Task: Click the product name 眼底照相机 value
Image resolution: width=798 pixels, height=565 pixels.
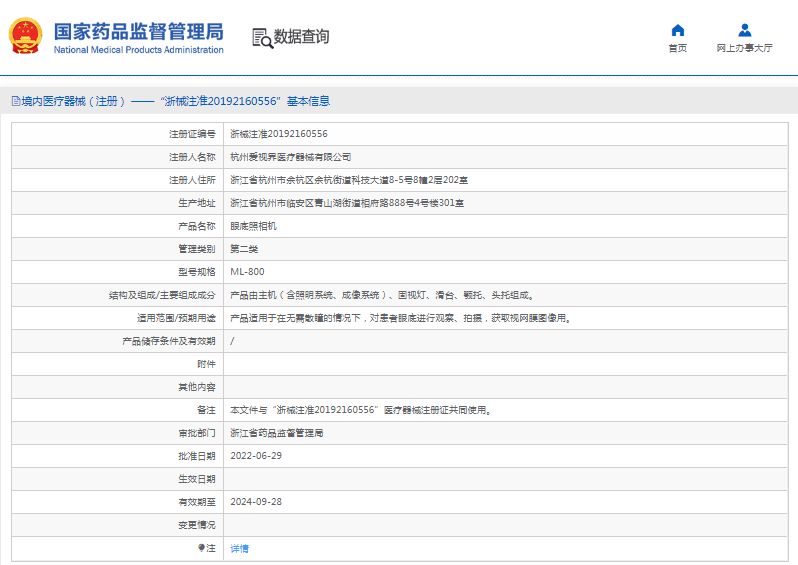Action: [254, 226]
